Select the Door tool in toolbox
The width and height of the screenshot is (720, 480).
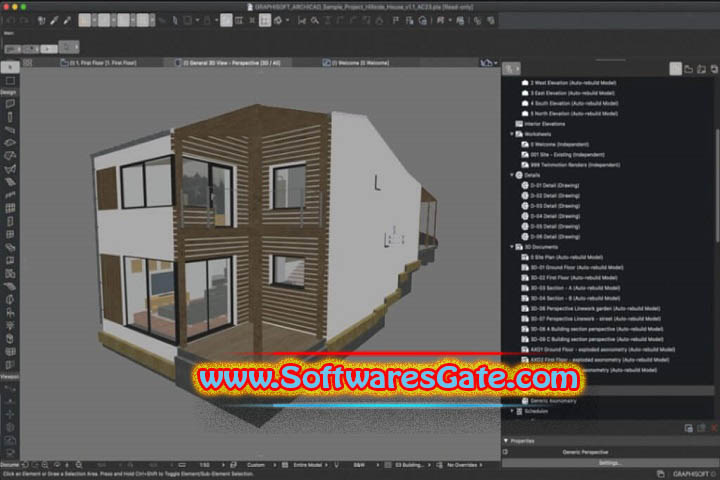click(x=10, y=221)
